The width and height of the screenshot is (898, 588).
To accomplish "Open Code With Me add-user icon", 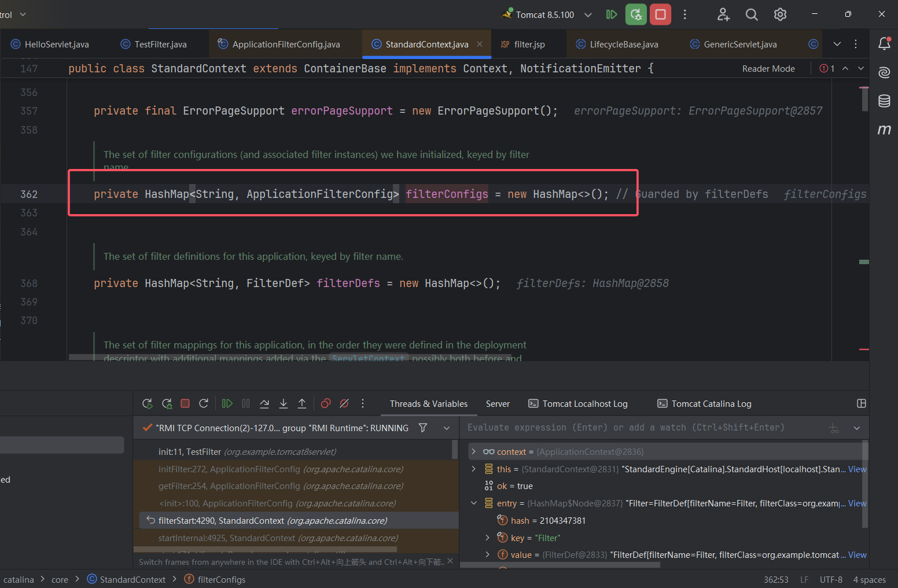I will click(723, 14).
